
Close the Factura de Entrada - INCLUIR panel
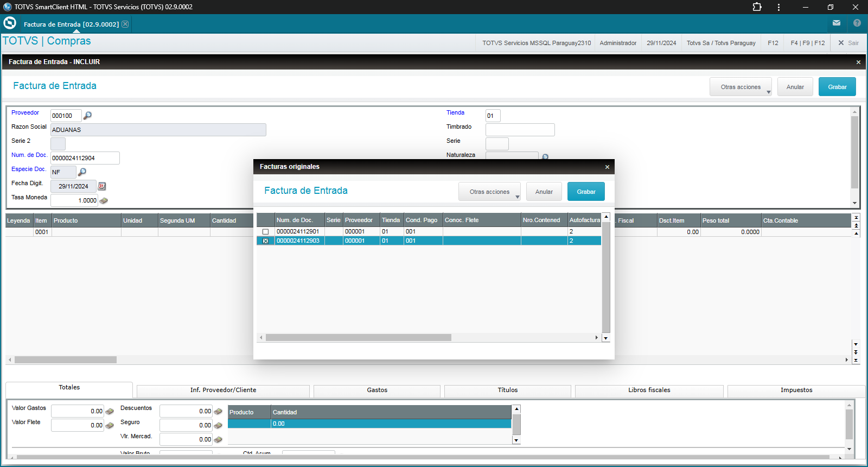click(858, 62)
